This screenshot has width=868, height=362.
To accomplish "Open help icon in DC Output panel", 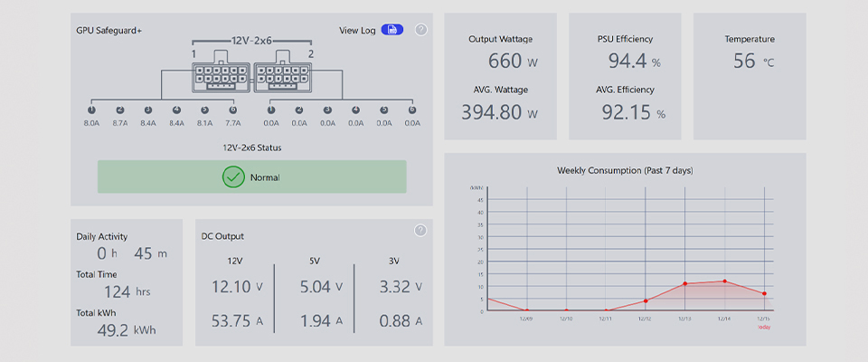I will point(420,231).
